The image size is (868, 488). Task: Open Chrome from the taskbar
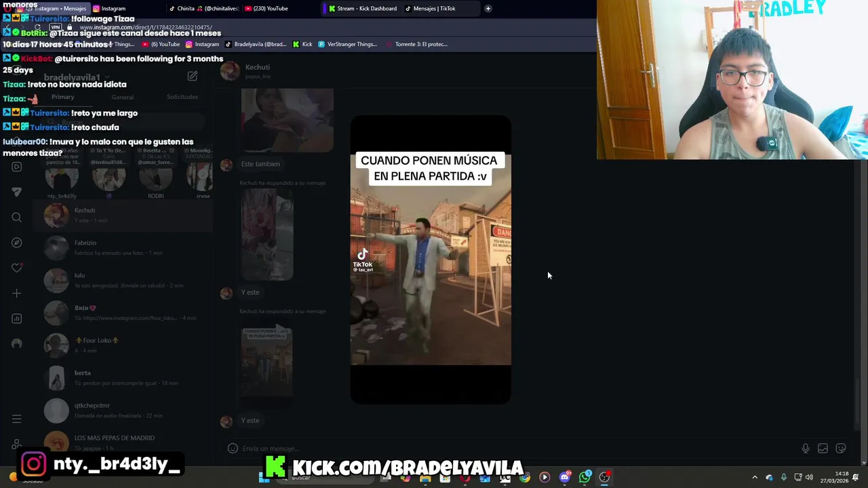pyautogui.click(x=525, y=477)
